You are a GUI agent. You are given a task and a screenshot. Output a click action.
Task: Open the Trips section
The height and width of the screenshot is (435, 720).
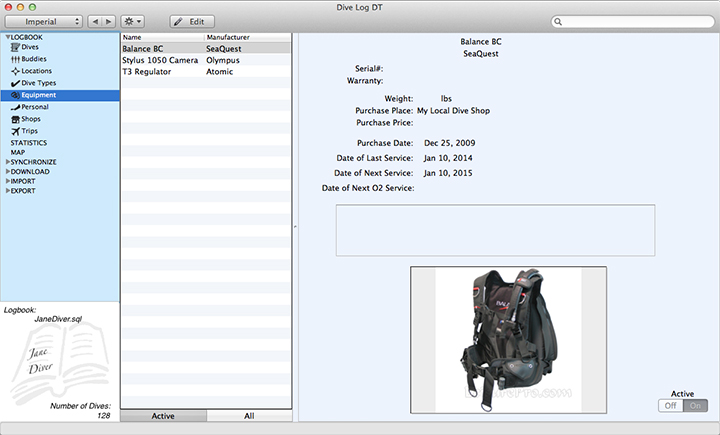coord(30,131)
